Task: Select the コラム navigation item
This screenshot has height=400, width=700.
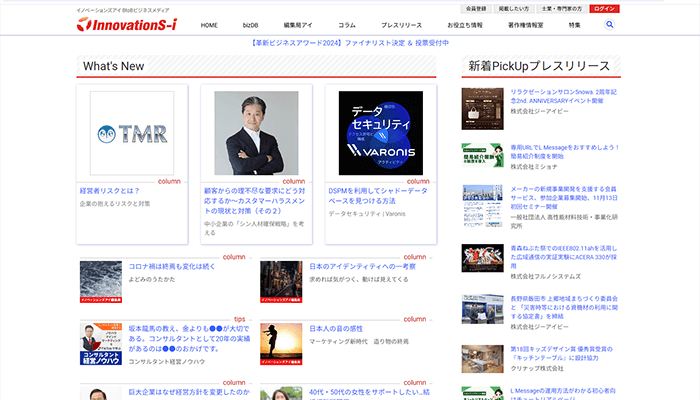Action: pos(347,25)
